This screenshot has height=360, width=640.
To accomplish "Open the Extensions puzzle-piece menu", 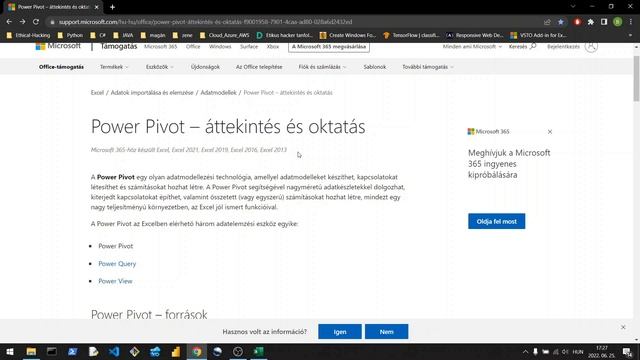I will (591, 22).
